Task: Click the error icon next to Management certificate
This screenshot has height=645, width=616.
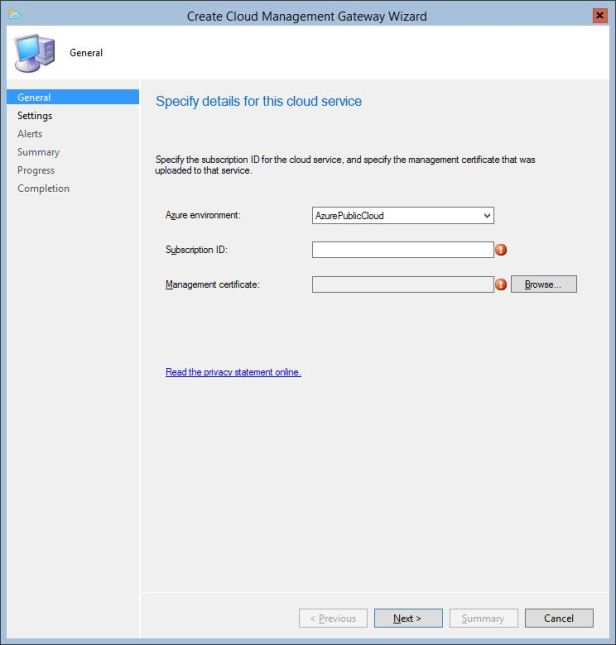Action: [501, 284]
